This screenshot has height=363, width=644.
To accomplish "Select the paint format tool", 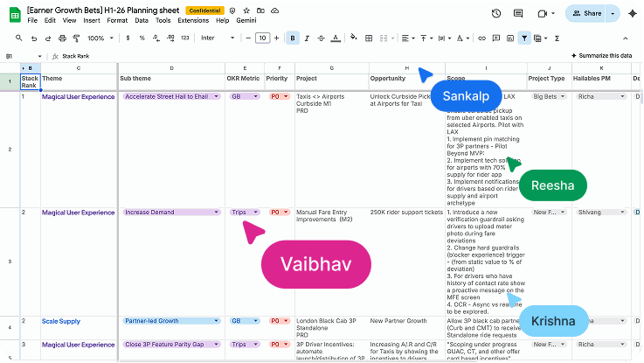I will click(x=75, y=38).
